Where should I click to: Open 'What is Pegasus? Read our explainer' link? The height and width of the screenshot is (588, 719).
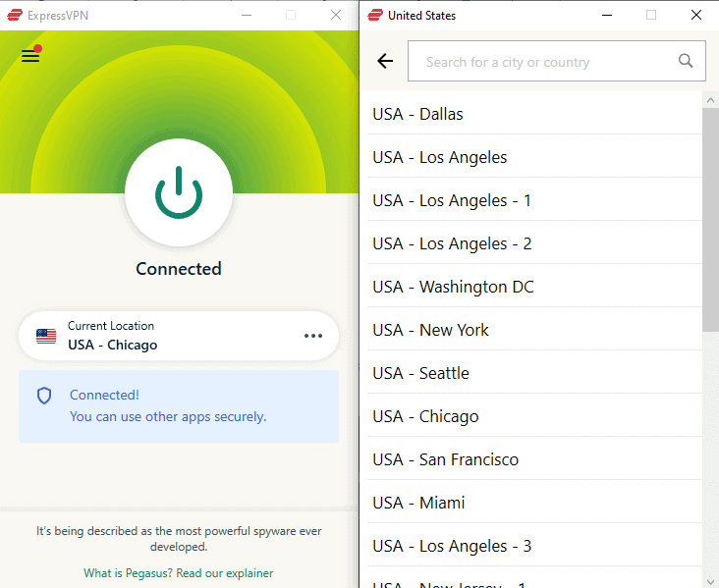click(179, 573)
